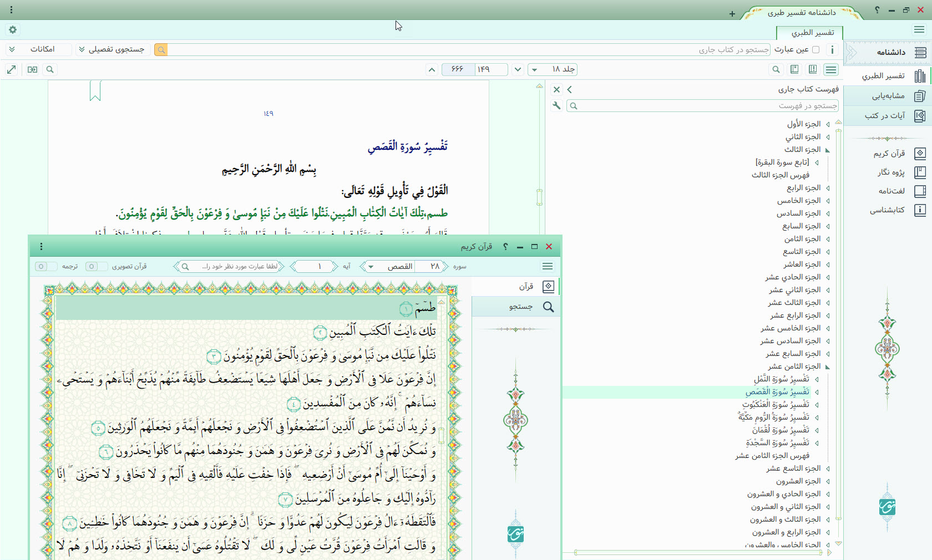Image resolution: width=932 pixels, height=560 pixels.
Task: Open the جستجوی تفصیلی dropdown
Action: [113, 49]
